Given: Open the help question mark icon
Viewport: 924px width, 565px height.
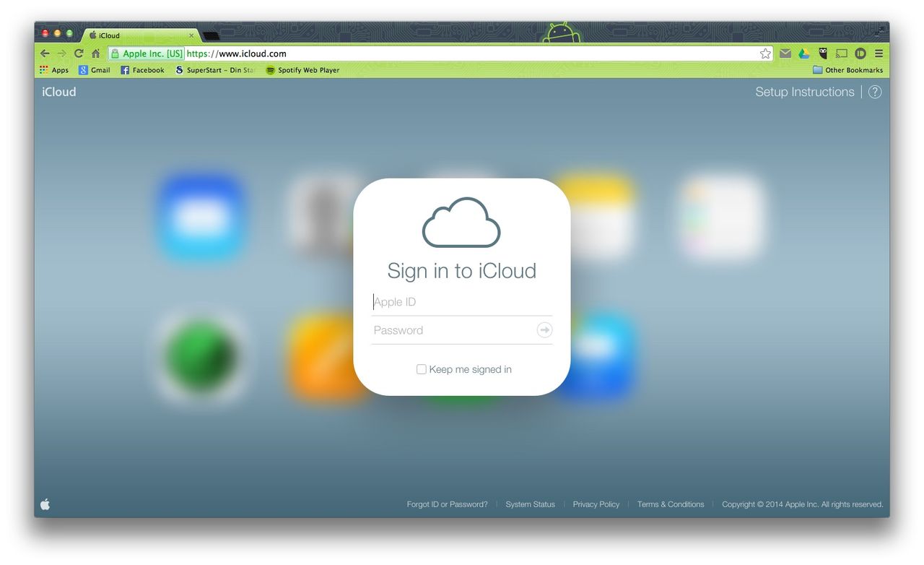Looking at the screenshot, I should pyautogui.click(x=875, y=92).
